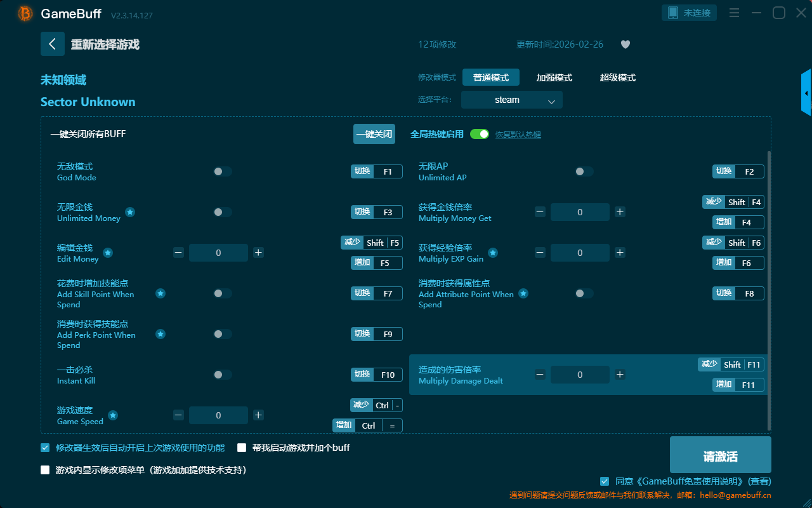Click the 恢复默认热键 link
The width and height of the screenshot is (812, 508).
[x=518, y=135]
